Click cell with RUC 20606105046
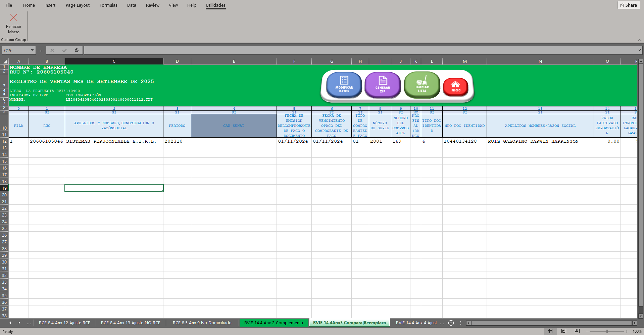644x335 pixels. click(x=47, y=141)
